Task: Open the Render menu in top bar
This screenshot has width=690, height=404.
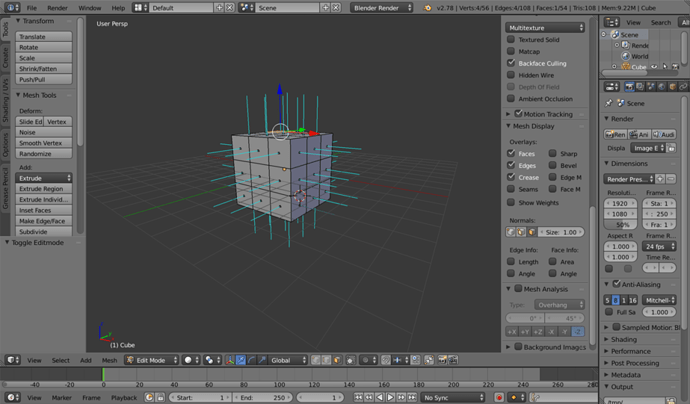Action: (x=58, y=7)
